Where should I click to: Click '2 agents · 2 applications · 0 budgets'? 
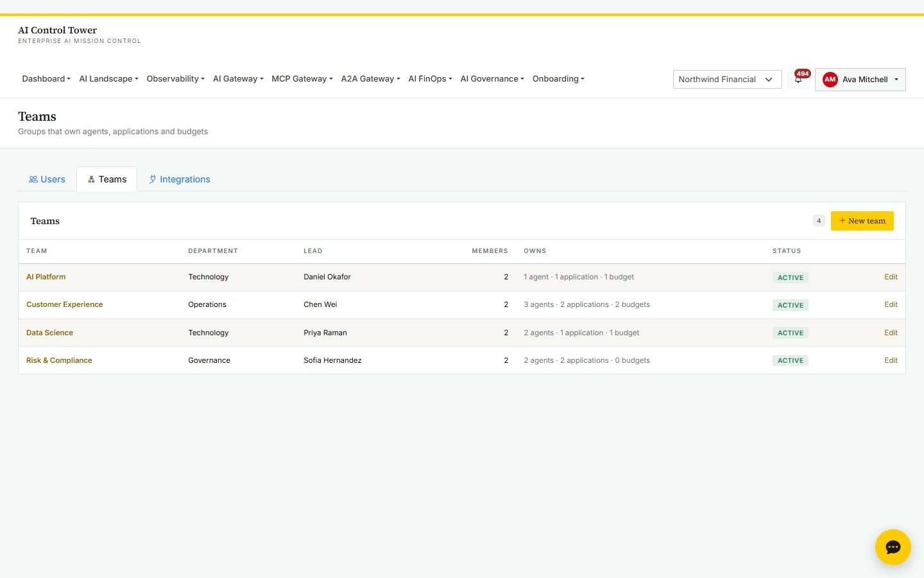(x=586, y=360)
